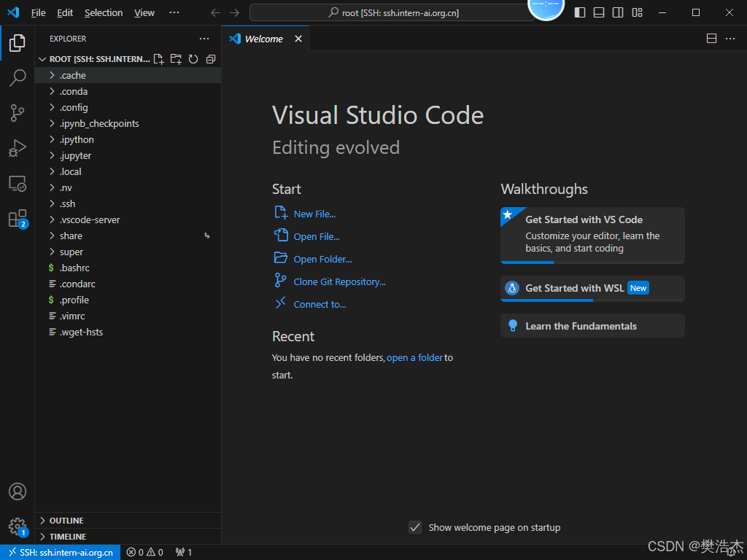Open editor more actions ellipsis
Image resolution: width=747 pixels, height=560 pixels.
729,39
